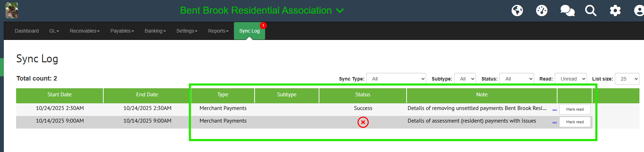Screen dimensions: 644x152
Task: Click the globe icon in header
Action: [x=517, y=11]
